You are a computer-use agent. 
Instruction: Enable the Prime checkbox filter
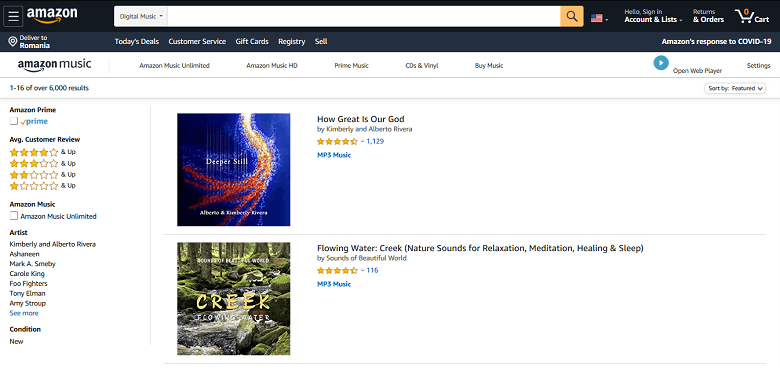click(14, 121)
